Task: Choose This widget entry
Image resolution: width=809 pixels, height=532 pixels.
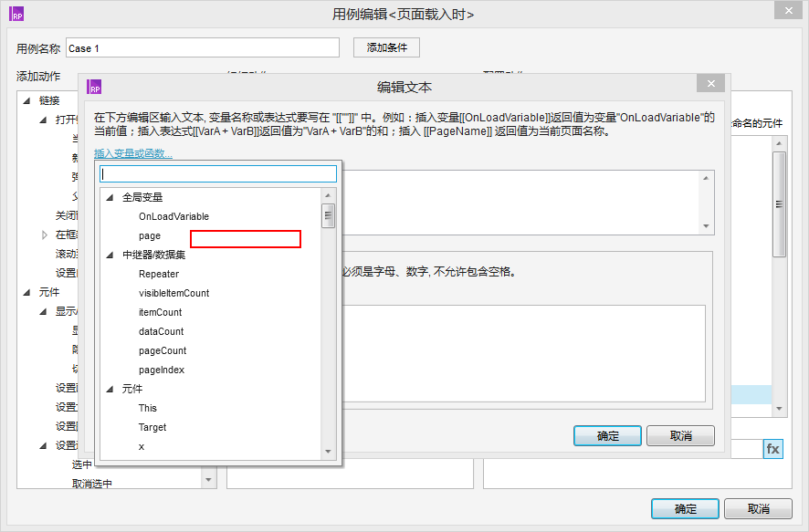Action: (148, 408)
